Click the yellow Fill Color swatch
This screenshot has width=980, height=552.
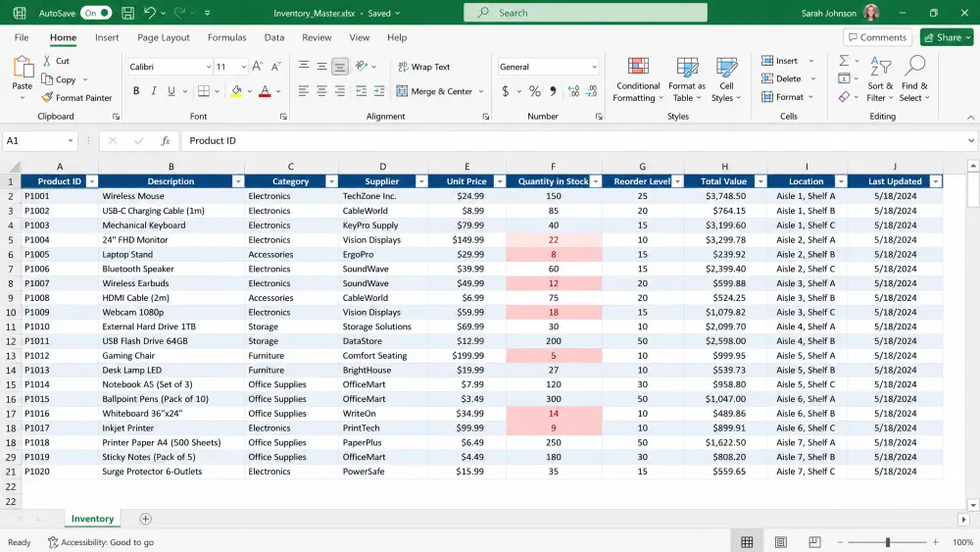pyautogui.click(x=236, y=91)
